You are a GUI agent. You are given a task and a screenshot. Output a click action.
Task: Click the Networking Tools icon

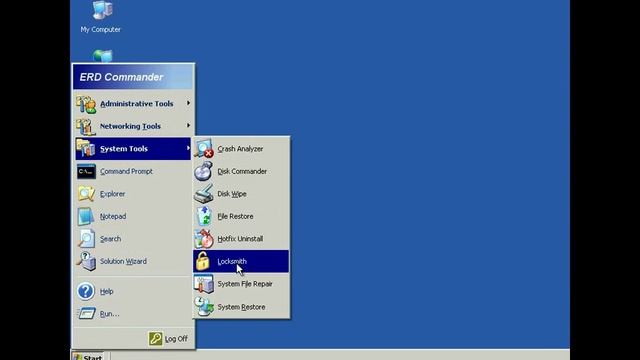86,127
